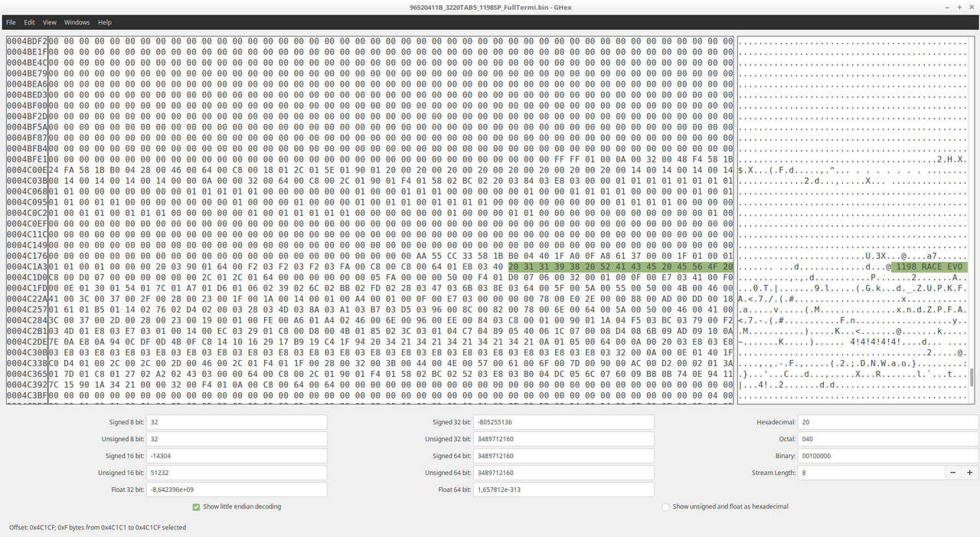
Task: Click offset label 0004BFE1
Action: tap(27, 159)
